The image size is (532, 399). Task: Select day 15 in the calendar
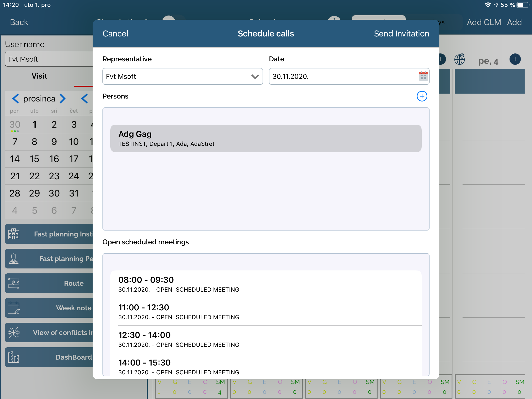(34, 159)
